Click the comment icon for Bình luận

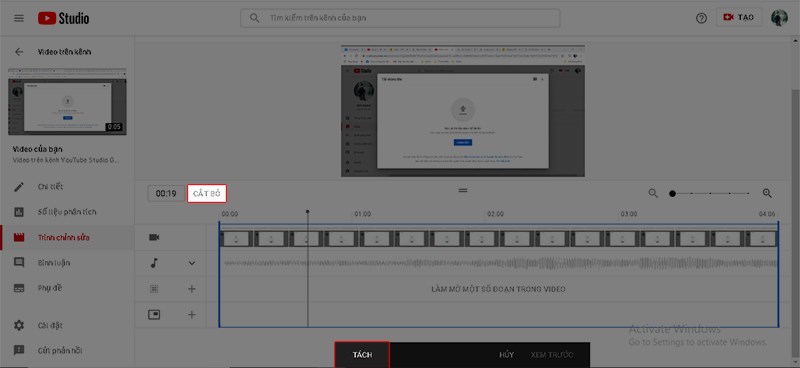[19, 263]
